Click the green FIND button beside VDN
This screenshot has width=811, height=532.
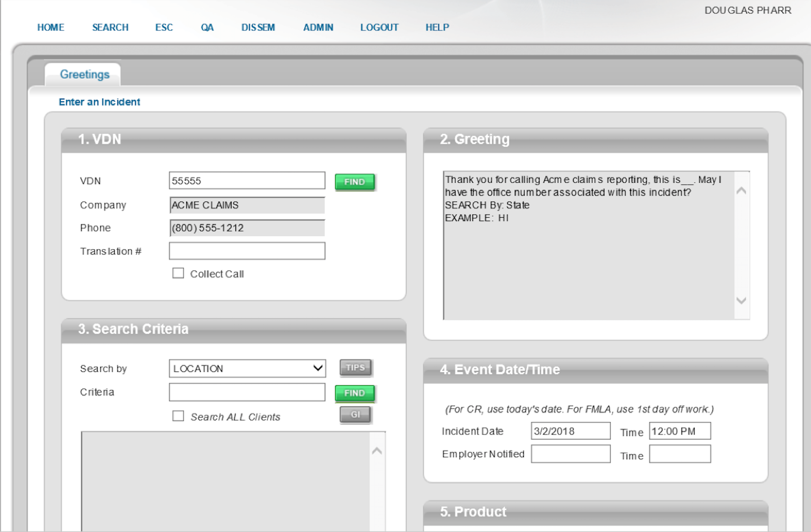coord(354,182)
